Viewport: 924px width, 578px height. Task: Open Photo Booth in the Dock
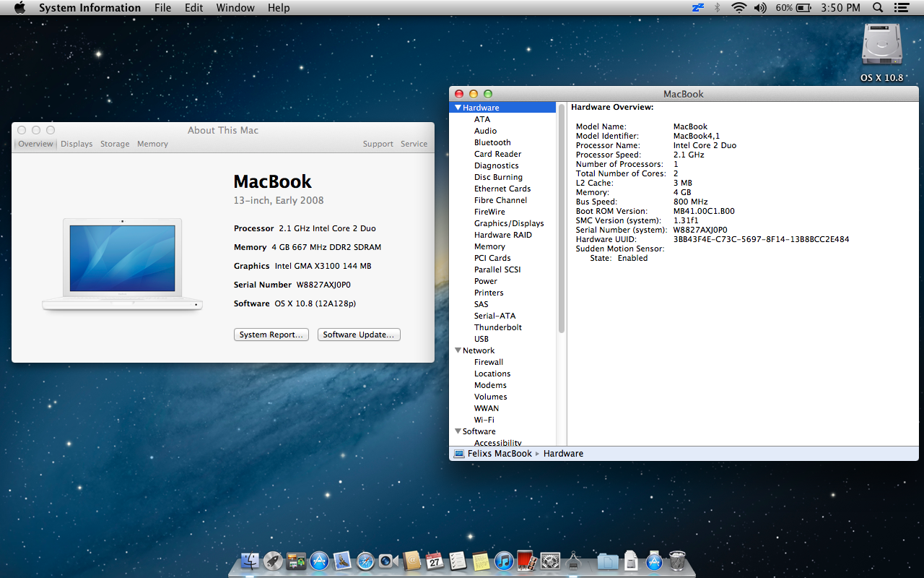coord(527,561)
